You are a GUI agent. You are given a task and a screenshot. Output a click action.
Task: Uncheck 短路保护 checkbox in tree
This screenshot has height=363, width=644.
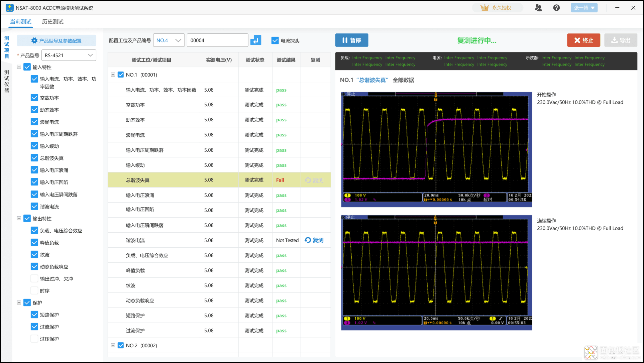[34, 315]
